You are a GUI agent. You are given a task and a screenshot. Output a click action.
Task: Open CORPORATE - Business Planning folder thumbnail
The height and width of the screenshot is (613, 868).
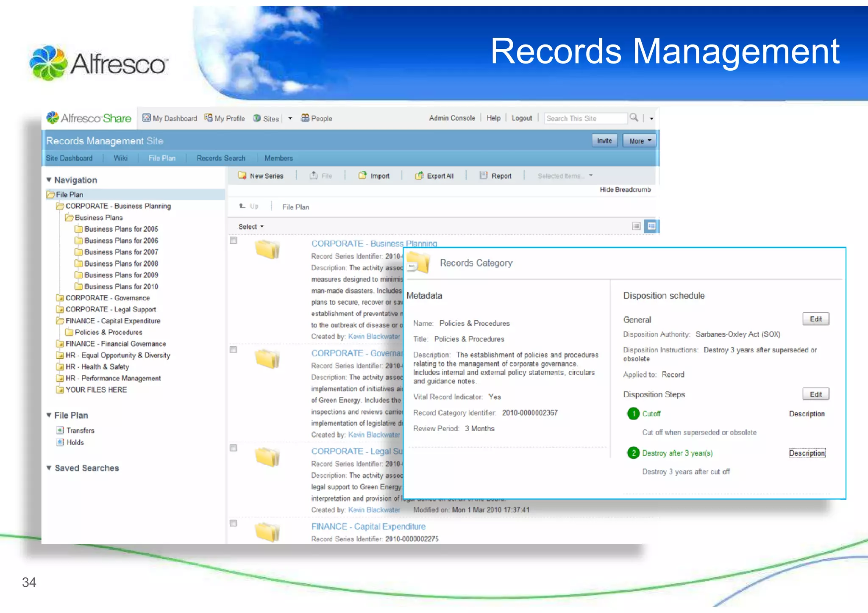pos(267,249)
